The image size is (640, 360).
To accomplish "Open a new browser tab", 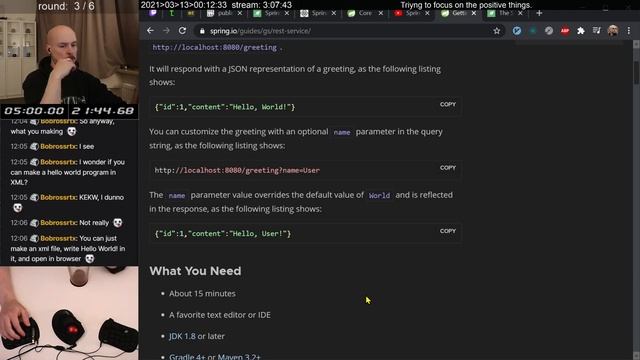I will click(x=539, y=13).
